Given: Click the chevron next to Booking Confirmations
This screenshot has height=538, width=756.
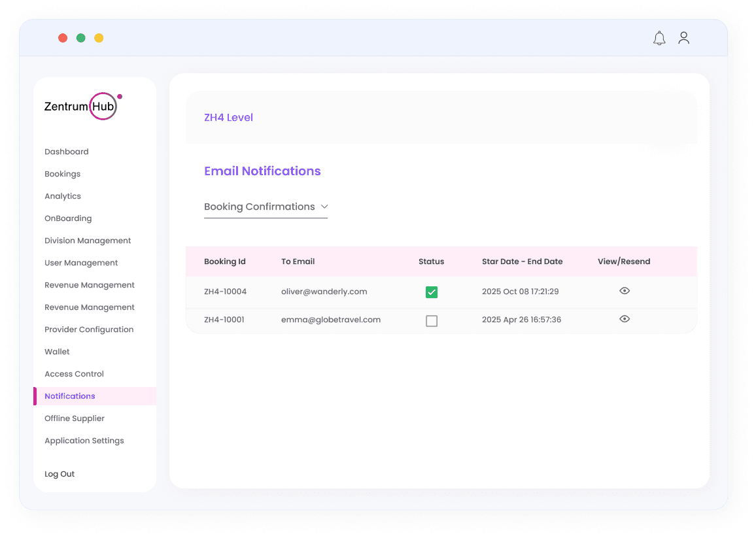Looking at the screenshot, I should click(324, 206).
